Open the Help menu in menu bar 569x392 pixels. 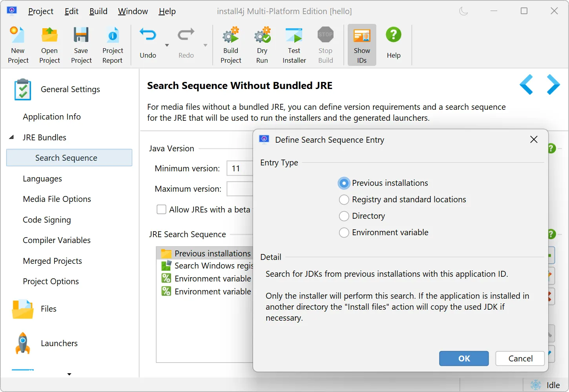167,11
